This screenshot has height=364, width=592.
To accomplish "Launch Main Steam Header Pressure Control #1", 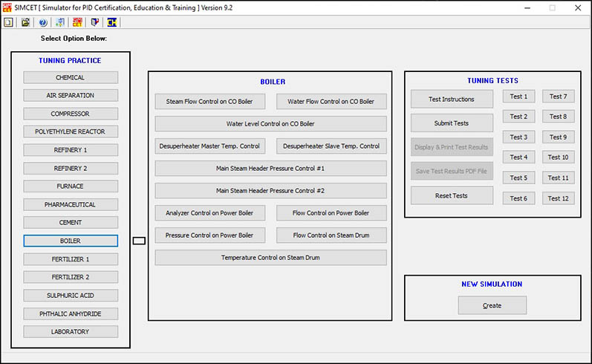I will click(x=270, y=169).
